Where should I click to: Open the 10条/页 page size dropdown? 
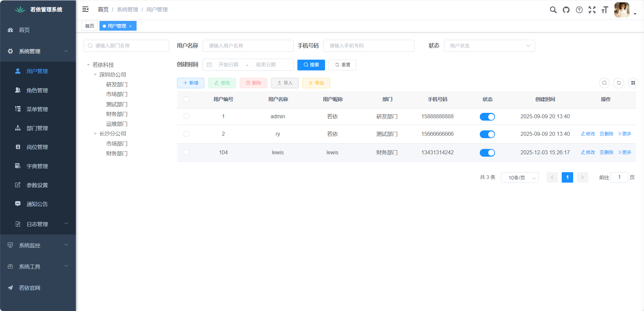[520, 177]
